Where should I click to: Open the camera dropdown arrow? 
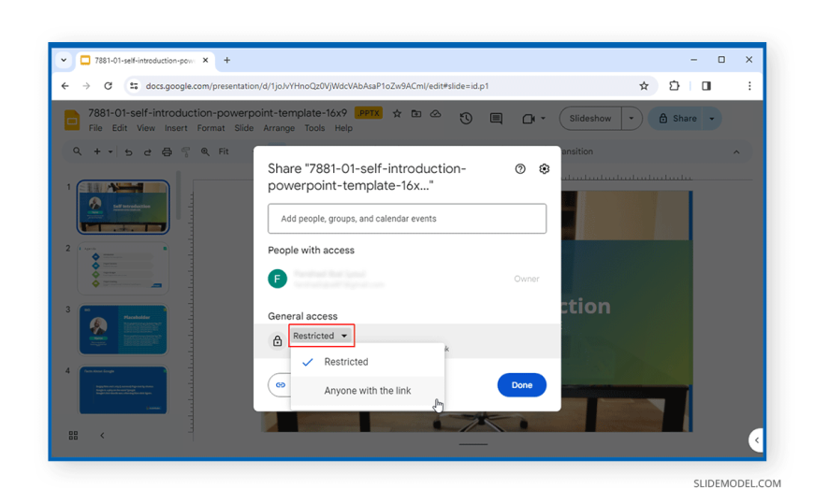pyautogui.click(x=543, y=119)
